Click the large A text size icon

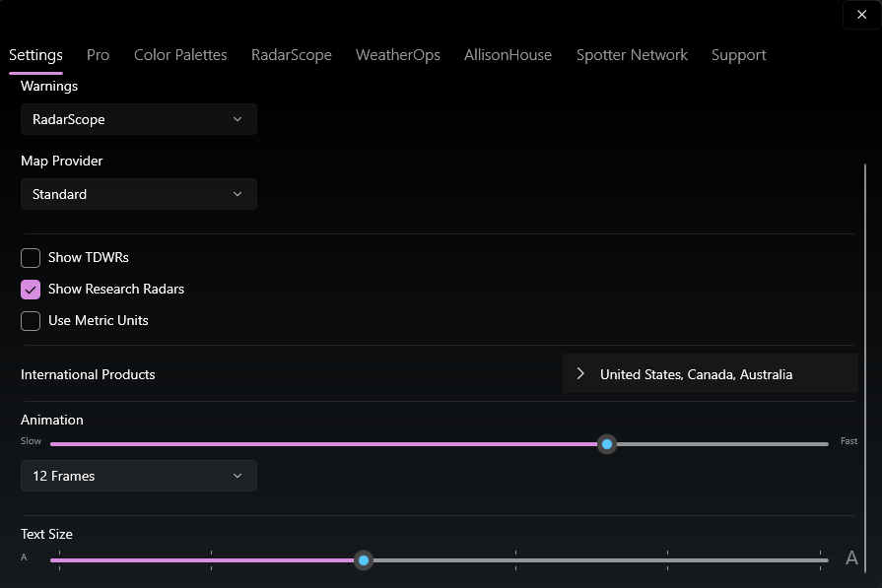[851, 558]
